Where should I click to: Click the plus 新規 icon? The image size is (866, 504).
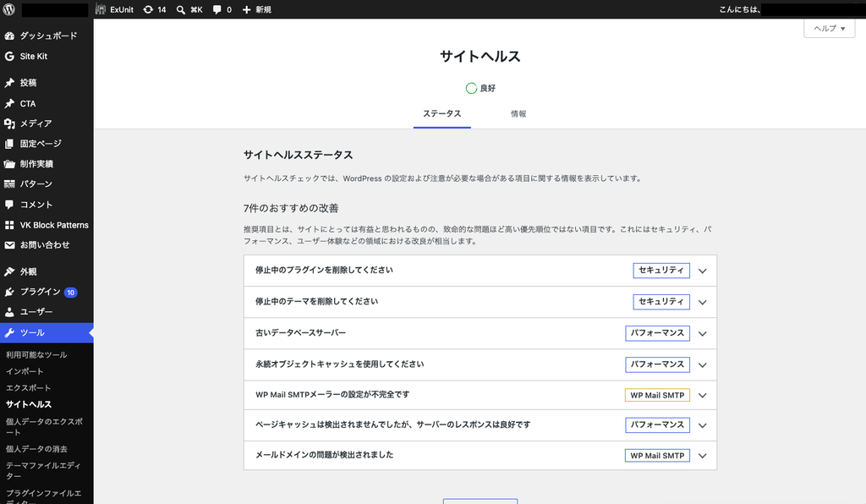coord(246,10)
